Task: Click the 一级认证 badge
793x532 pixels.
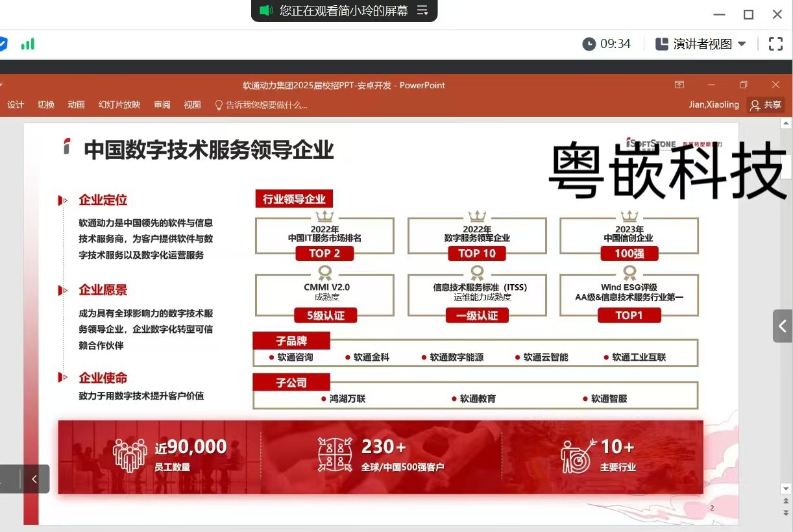Action: pyautogui.click(x=477, y=316)
